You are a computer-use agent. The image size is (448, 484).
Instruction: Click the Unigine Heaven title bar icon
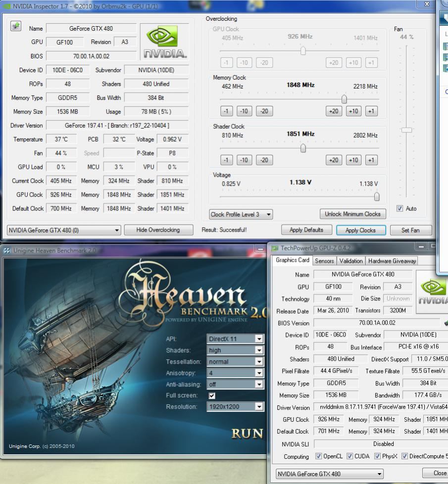(x=7, y=250)
